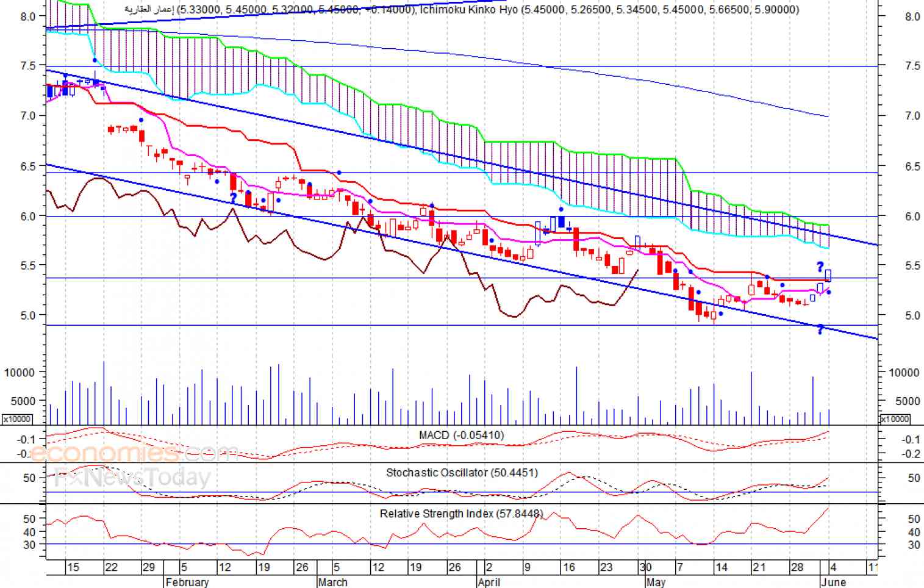
Task: Click the tall volume bar near April 16
Action: [576, 395]
